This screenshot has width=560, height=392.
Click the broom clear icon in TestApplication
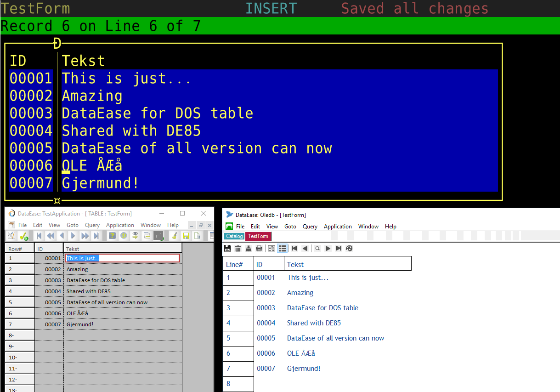click(174, 236)
